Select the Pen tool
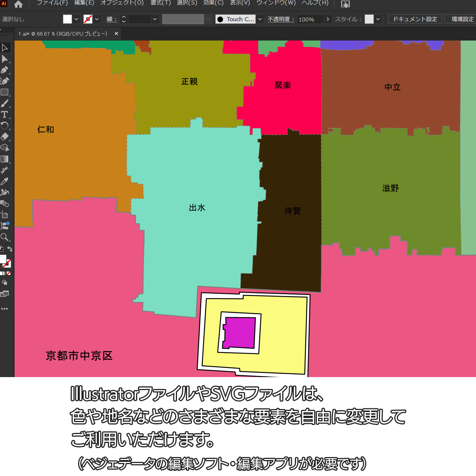This screenshot has width=476, height=476. (5, 70)
